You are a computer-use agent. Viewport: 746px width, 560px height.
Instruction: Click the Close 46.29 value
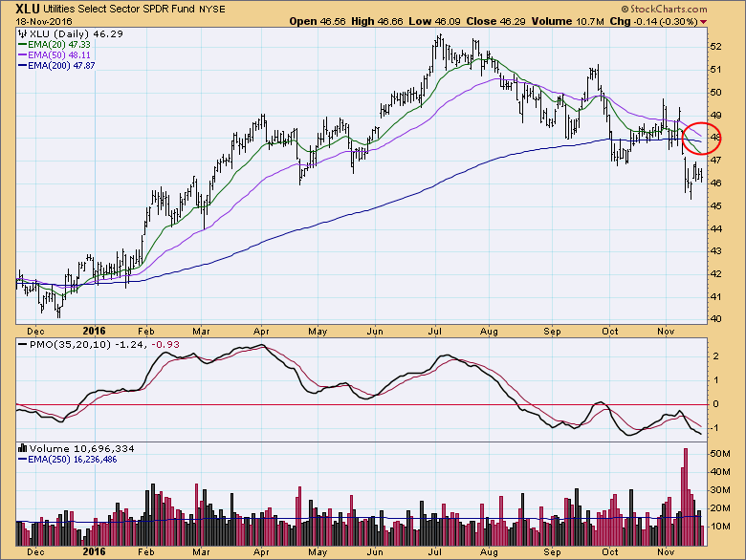(x=496, y=21)
